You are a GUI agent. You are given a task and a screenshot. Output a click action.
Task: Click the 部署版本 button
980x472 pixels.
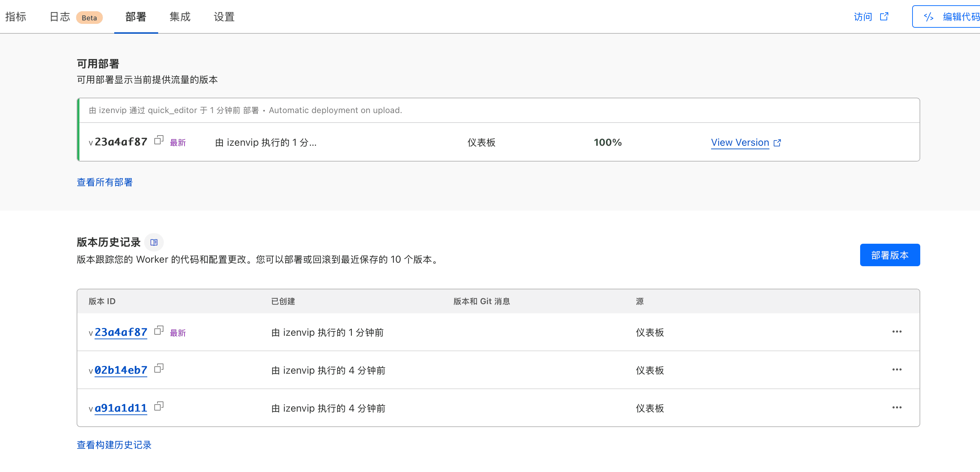point(890,255)
